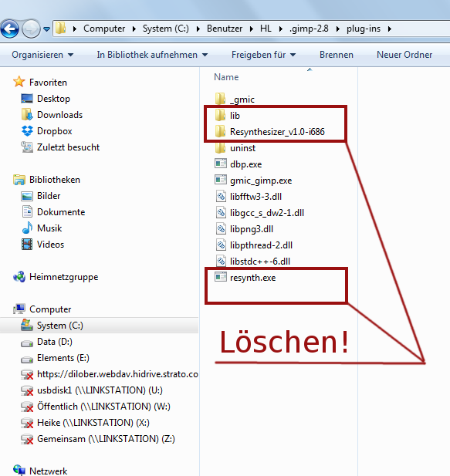This screenshot has height=476, width=450.
Task: Select the resynth.exe file icon
Action: tap(221, 277)
